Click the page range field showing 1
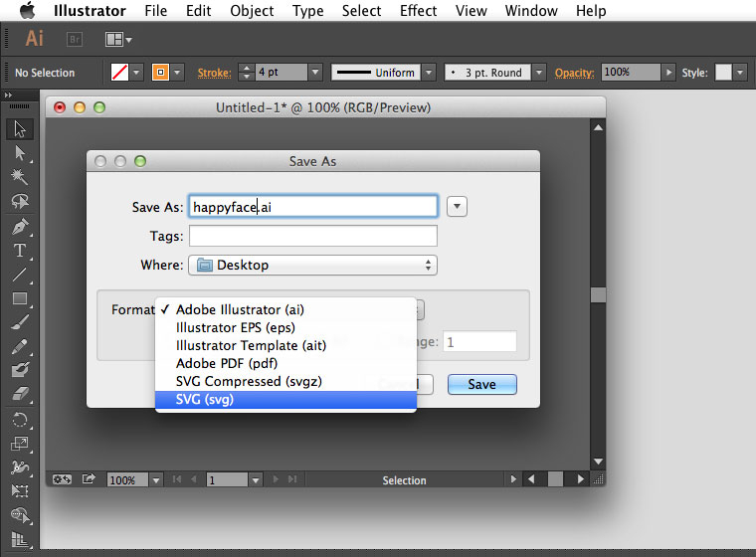This screenshot has height=557, width=756. coord(479,342)
